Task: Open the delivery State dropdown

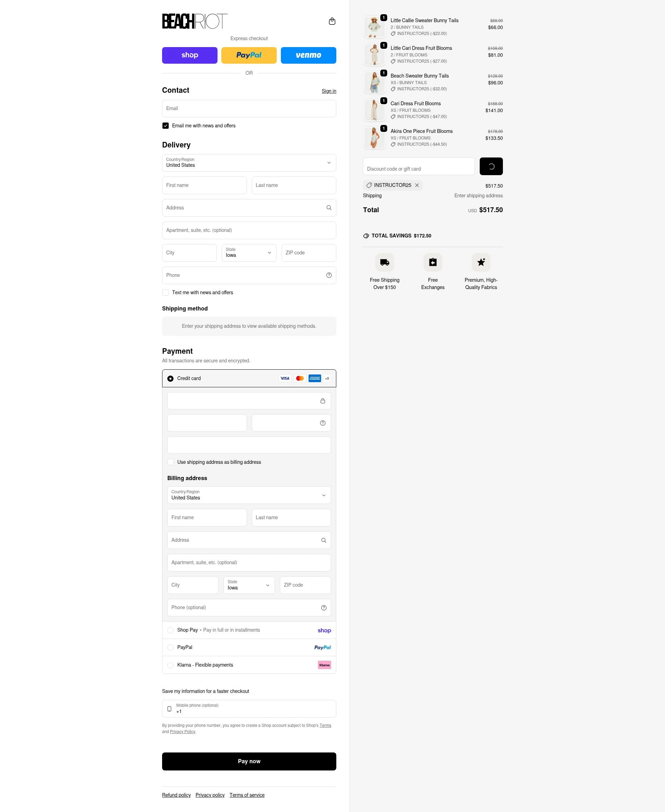Action: click(249, 253)
